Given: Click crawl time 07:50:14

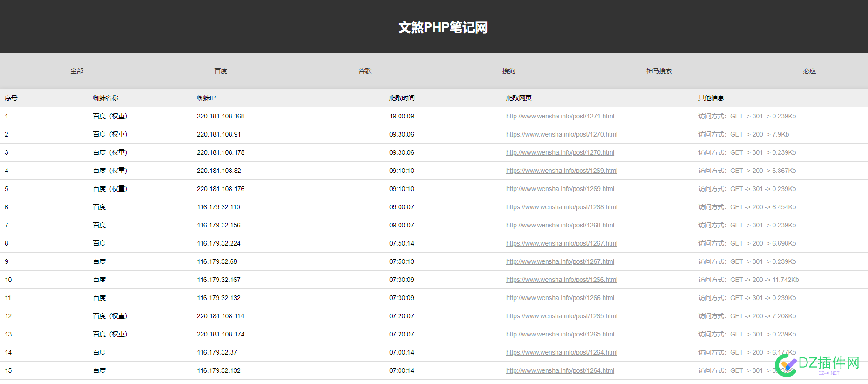Looking at the screenshot, I should click(x=402, y=243).
